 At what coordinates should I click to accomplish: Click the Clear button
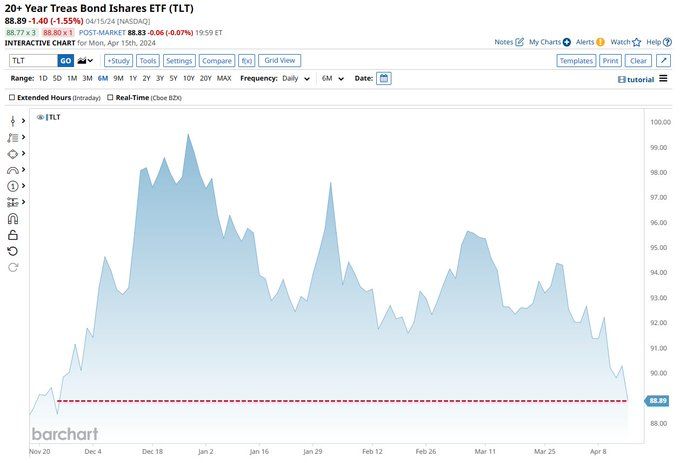click(x=638, y=61)
